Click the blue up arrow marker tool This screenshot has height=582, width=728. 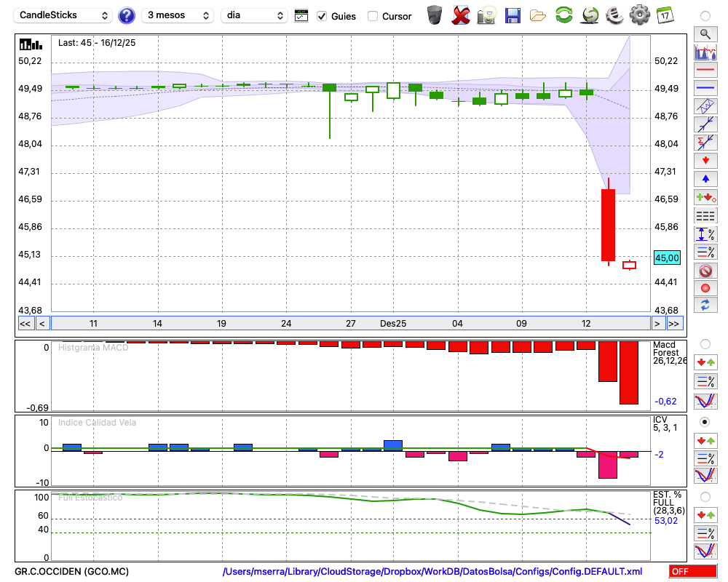pos(705,179)
